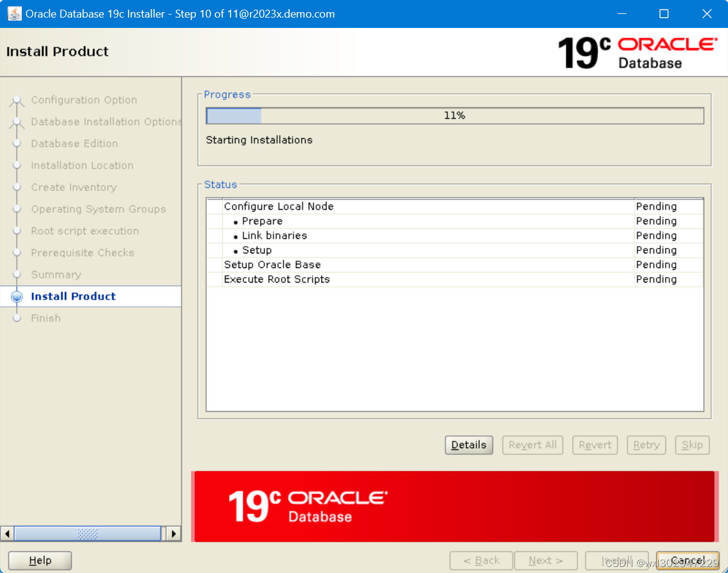The image size is (728, 573).
Task: Click the Oracle 19c Database logo
Action: point(636,53)
